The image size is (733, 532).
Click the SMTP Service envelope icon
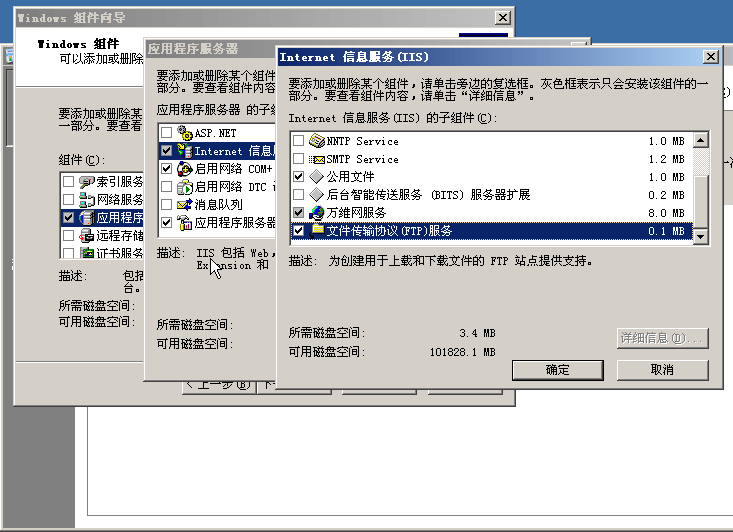pos(317,159)
